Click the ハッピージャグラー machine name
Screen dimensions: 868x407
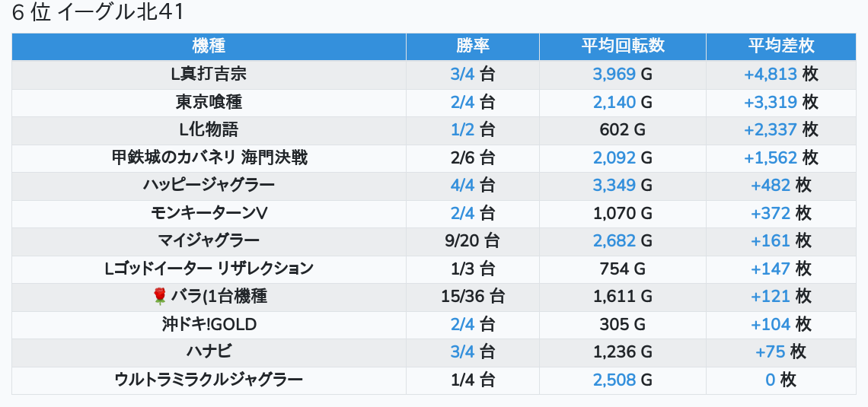pyautogui.click(x=209, y=185)
